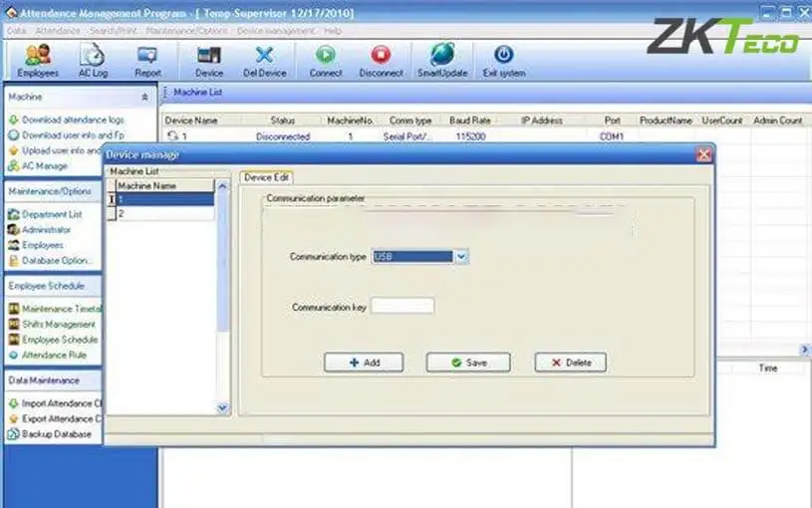Click the COM1 port cell
The image size is (812, 508).
pyautogui.click(x=612, y=136)
